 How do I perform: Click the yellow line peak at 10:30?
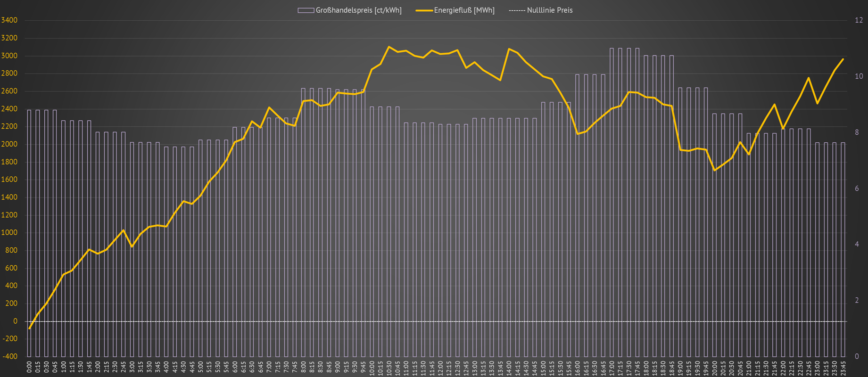click(x=389, y=47)
